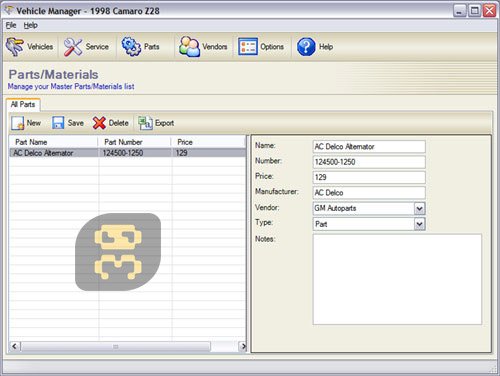
Task: Click the Export button label
Action: coord(164,123)
